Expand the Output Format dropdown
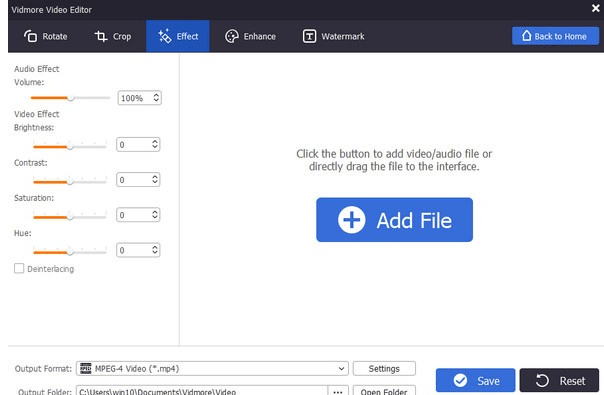Viewport: 604px width, 395px height. point(341,368)
